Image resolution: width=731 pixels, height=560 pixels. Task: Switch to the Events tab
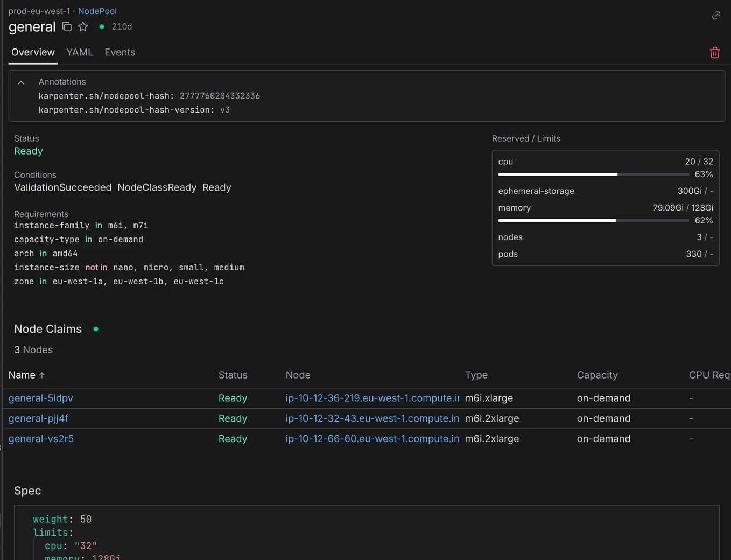(x=120, y=52)
